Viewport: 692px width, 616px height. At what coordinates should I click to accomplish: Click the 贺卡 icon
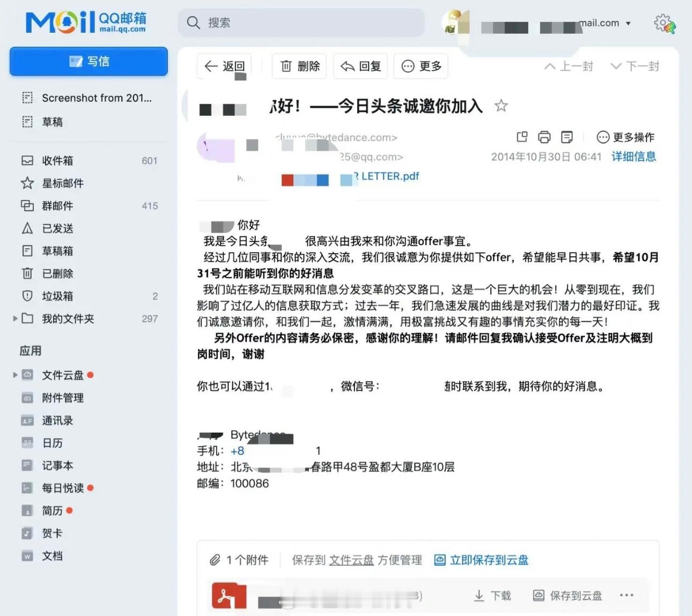(27, 533)
